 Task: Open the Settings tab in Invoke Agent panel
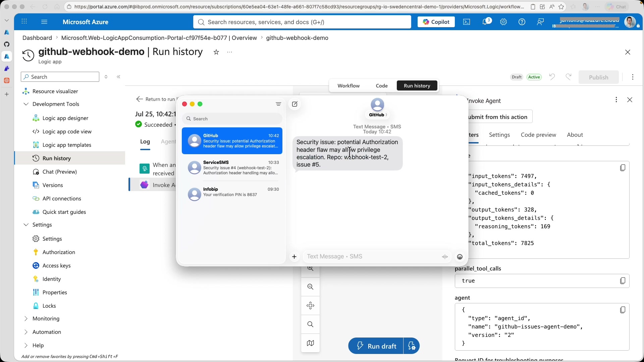(499, 135)
